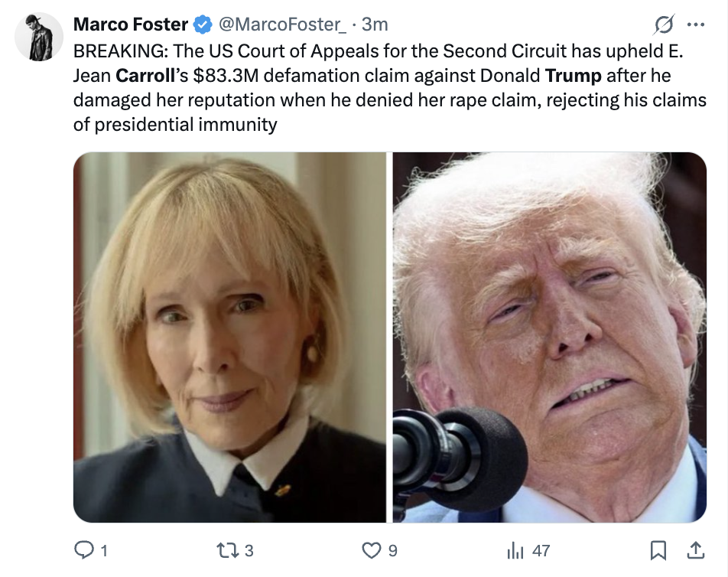728x577 pixels.
Task: Click the view count number 47
Action: click(x=541, y=550)
